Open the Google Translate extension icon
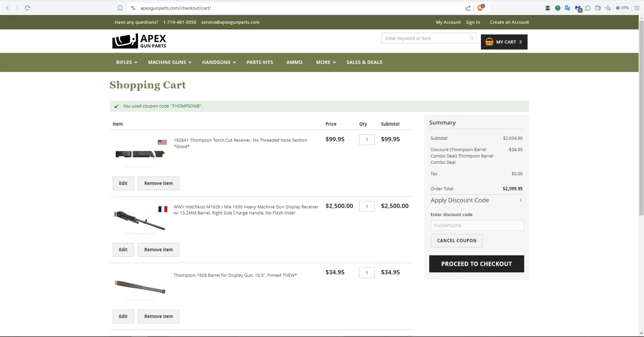The image size is (644, 337). [568, 8]
